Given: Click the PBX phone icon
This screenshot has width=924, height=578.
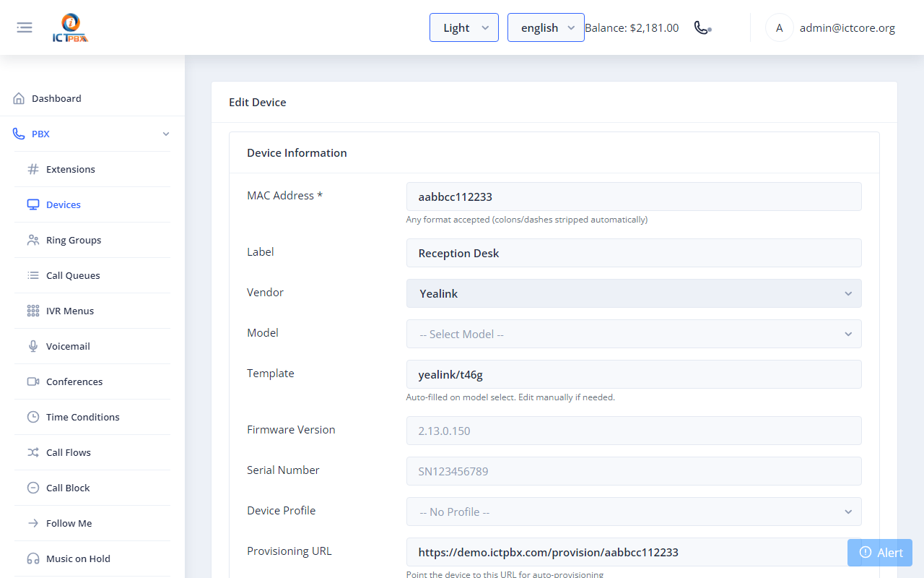Looking at the screenshot, I should pyautogui.click(x=19, y=134).
